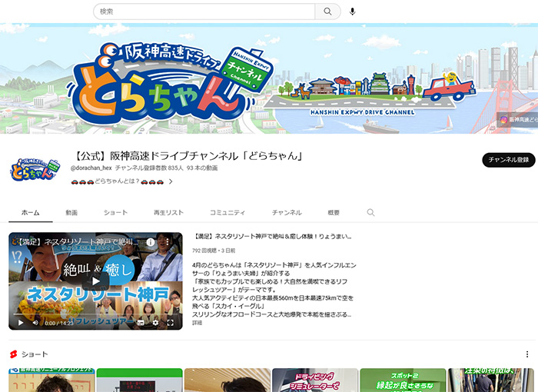
Task: Open featured video title link
Action: [x=272, y=237]
